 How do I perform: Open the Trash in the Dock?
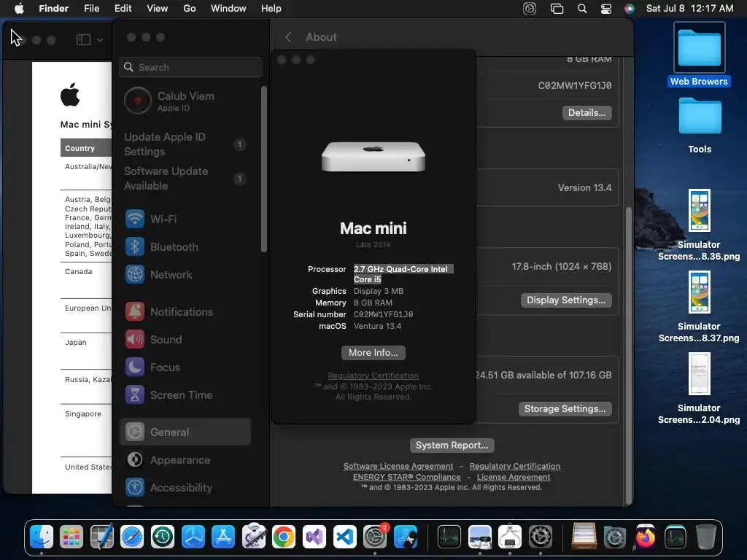click(706, 537)
